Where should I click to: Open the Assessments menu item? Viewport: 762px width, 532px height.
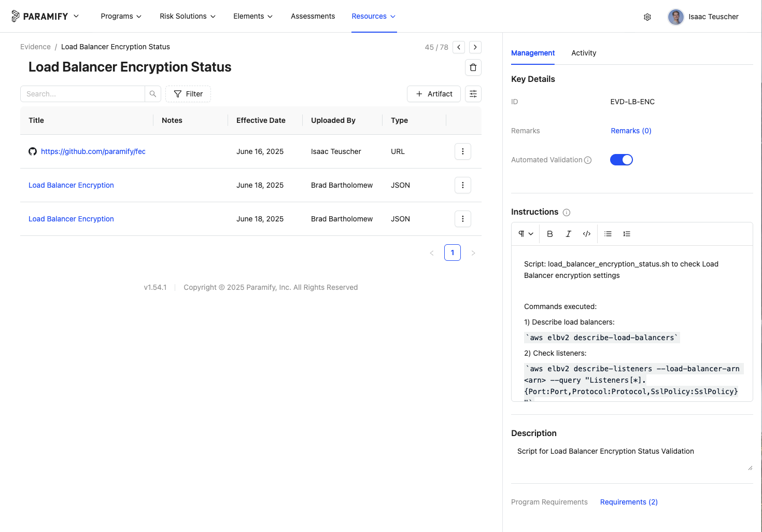coord(313,16)
